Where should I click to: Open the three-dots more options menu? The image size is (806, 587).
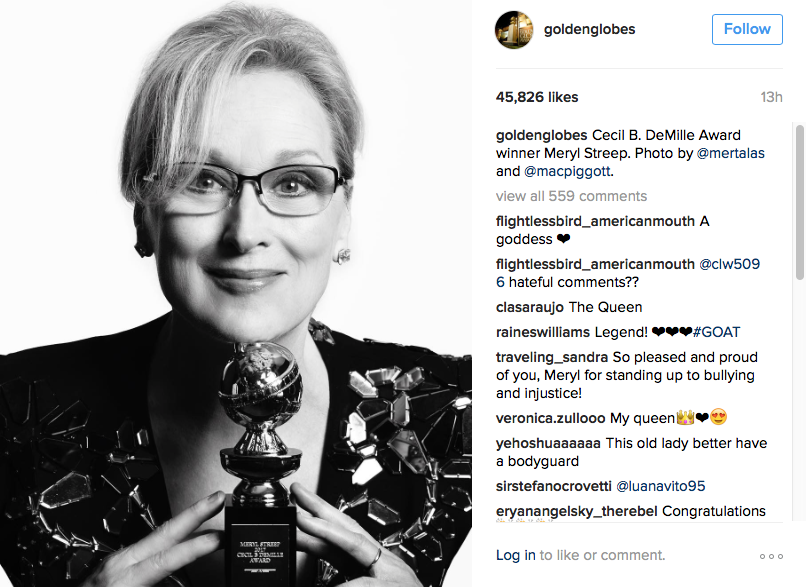pyautogui.click(x=771, y=556)
